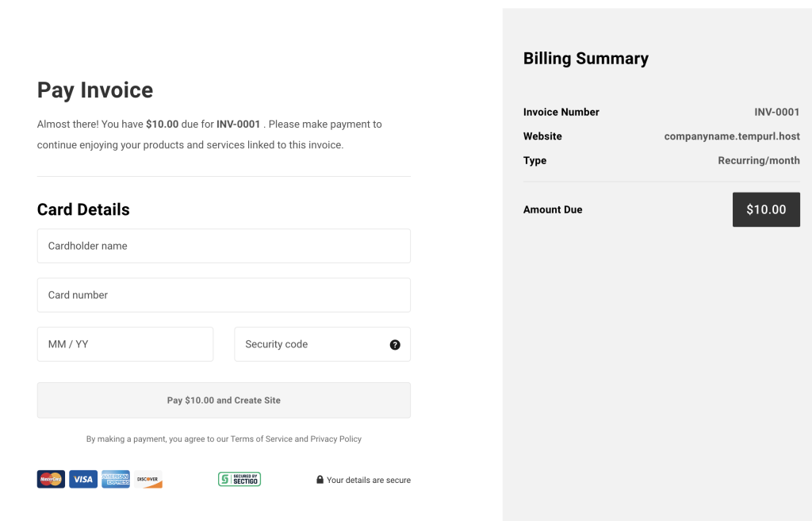This screenshot has height=521, width=812.
Task: Click the Secured by Sectigo badge
Action: tap(239, 479)
